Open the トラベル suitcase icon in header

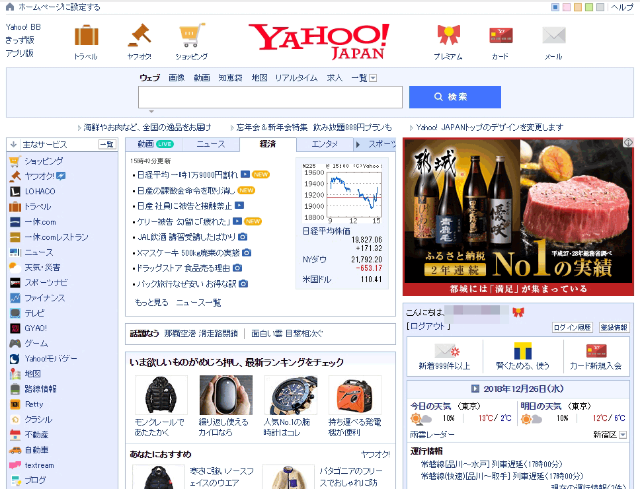86,38
